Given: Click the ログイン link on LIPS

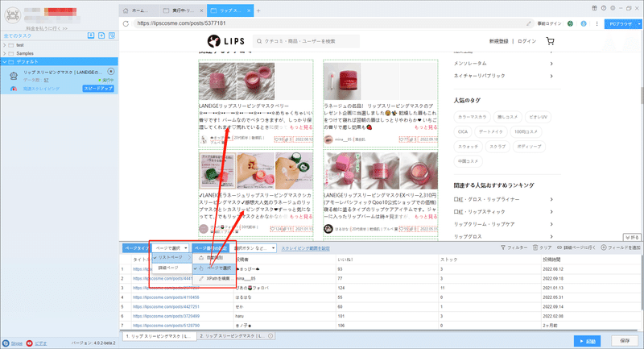Looking at the screenshot, I should tap(527, 41).
